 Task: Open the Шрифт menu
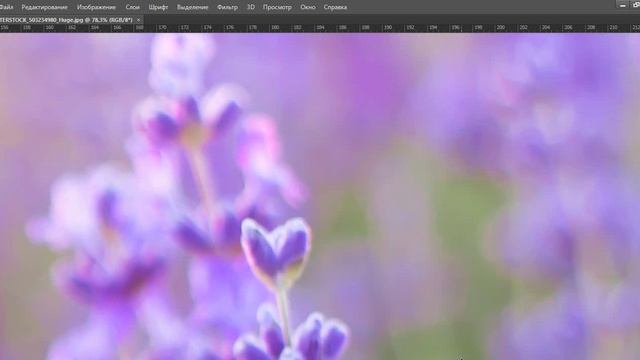pyautogui.click(x=158, y=7)
